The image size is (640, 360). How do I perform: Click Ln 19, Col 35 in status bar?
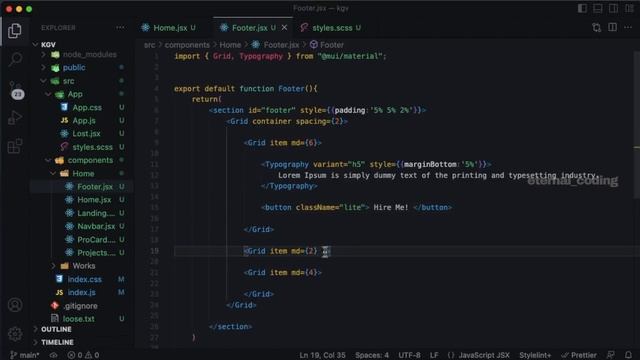click(x=322, y=355)
